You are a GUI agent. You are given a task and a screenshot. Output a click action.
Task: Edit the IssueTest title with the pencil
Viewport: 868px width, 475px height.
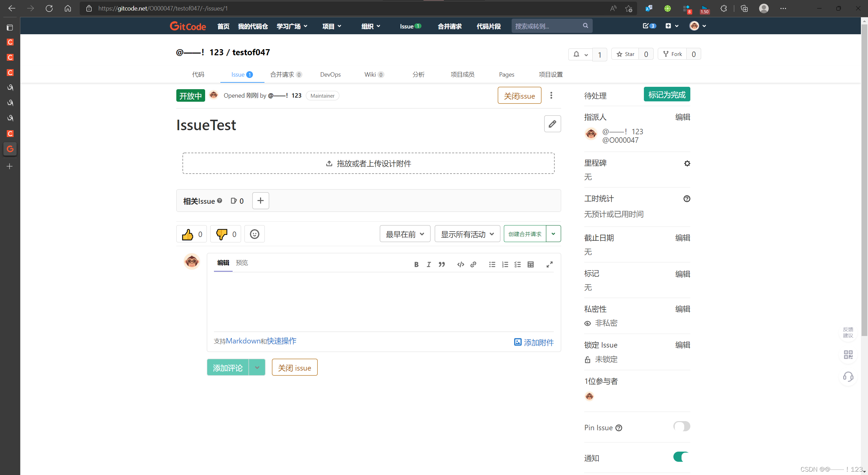[x=552, y=124]
